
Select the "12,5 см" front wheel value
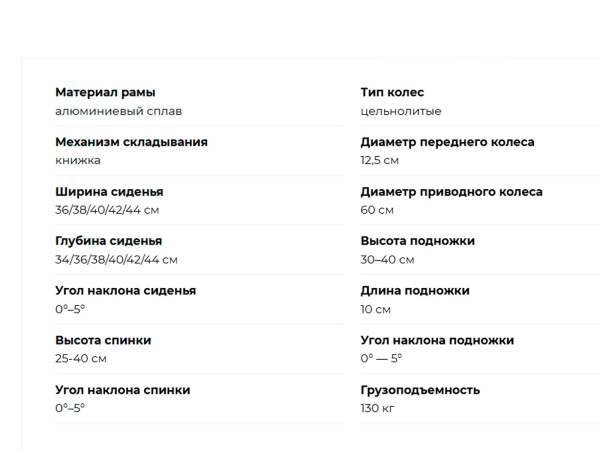tap(380, 160)
